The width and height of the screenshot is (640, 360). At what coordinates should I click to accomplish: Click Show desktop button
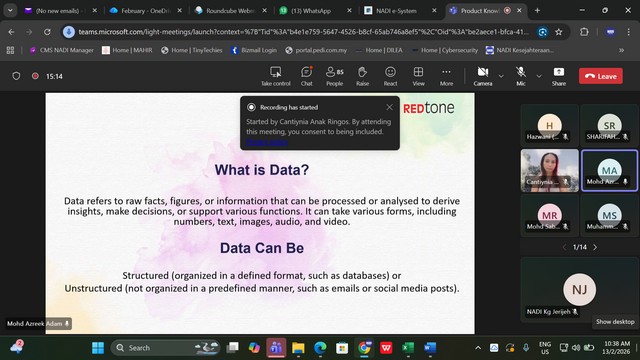click(637, 348)
